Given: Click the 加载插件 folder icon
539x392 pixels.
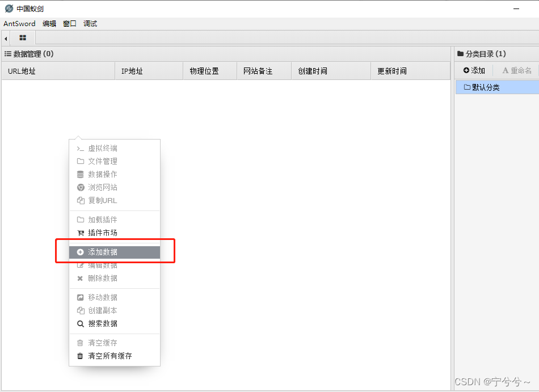Looking at the screenshot, I should click(x=81, y=220).
